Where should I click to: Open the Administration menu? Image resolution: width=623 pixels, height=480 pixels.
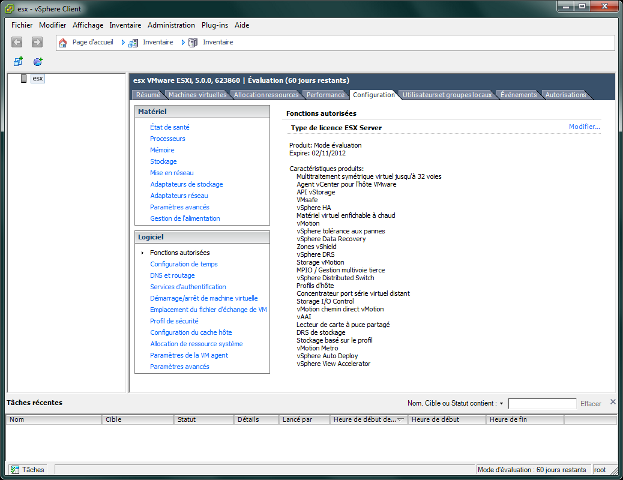(x=171, y=25)
